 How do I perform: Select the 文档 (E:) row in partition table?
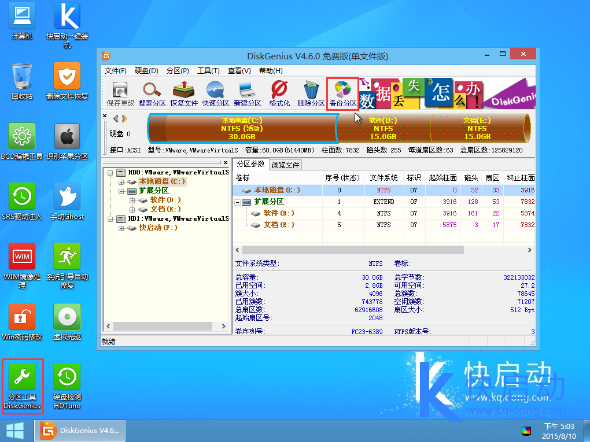384,225
